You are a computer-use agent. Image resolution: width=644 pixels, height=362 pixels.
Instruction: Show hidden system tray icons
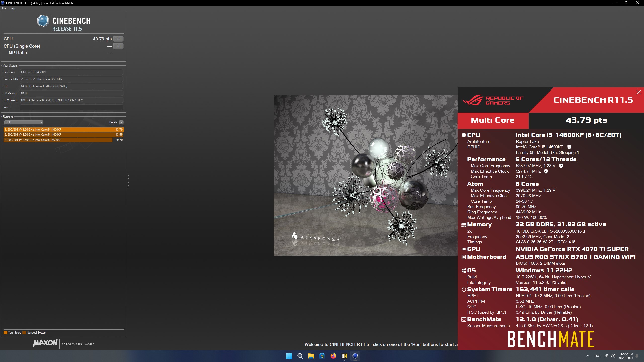[x=588, y=356]
